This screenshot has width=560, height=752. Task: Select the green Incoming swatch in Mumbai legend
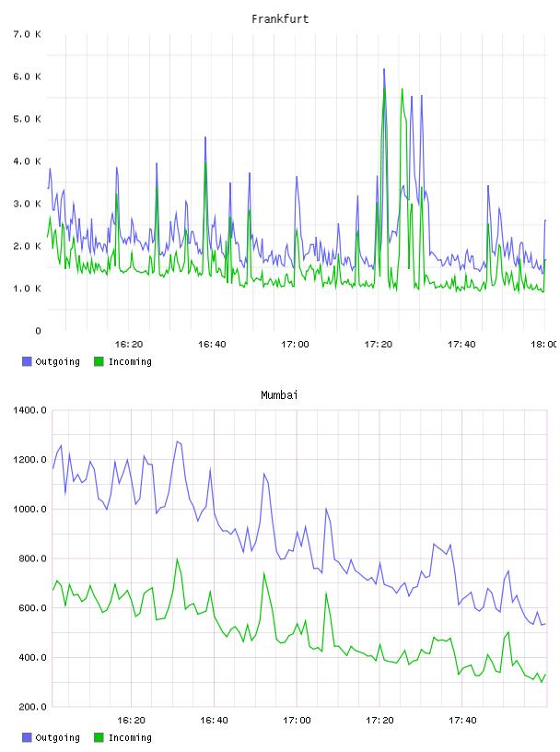tap(99, 737)
